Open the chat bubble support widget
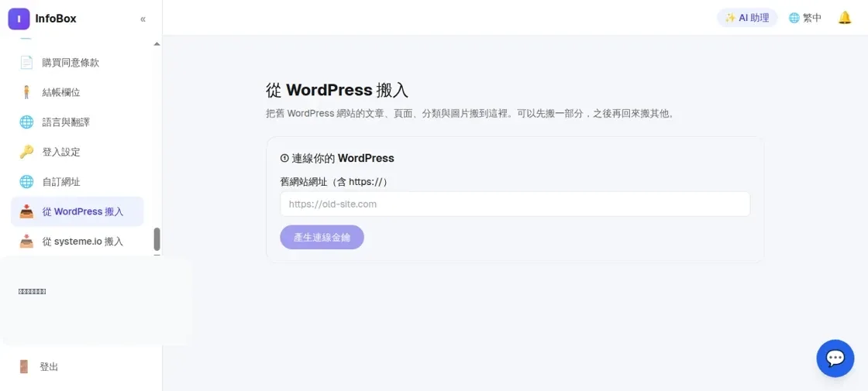 (835, 358)
